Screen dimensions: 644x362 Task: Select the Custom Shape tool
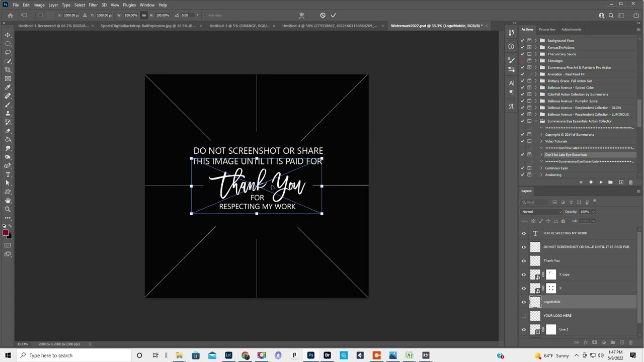8,192
